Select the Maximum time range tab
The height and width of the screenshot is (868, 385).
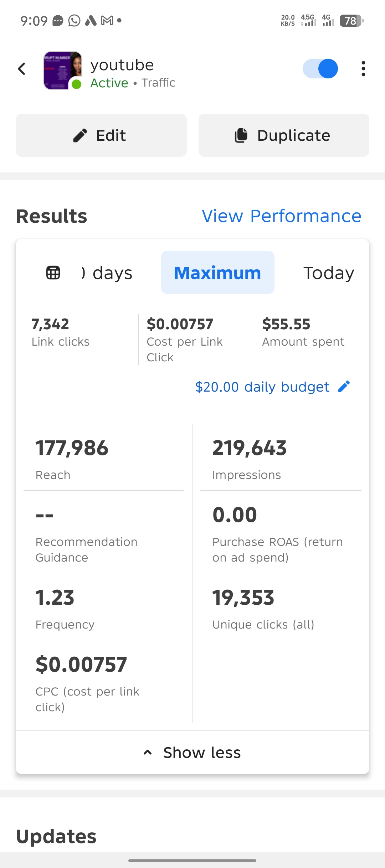[x=217, y=273]
